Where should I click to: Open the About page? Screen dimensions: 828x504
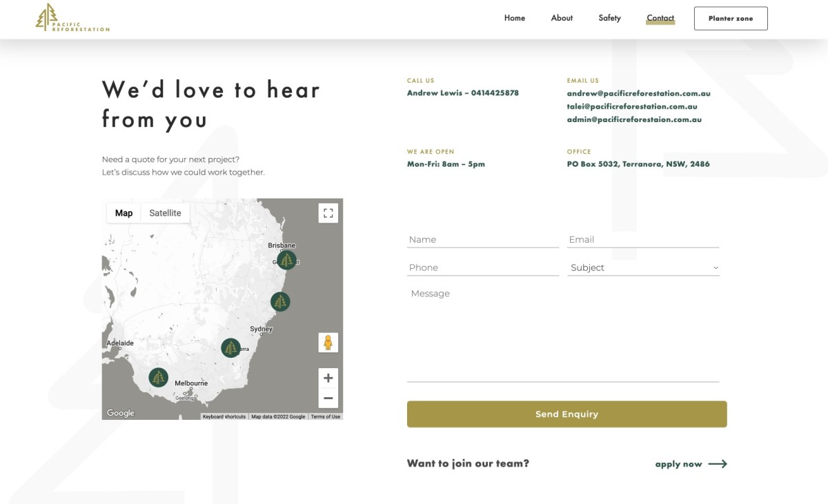pos(562,18)
